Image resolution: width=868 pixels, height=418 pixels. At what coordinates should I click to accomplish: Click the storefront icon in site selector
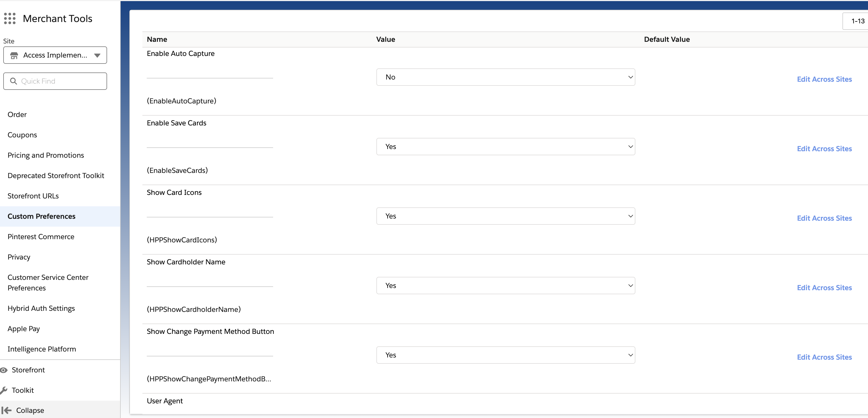(14, 55)
